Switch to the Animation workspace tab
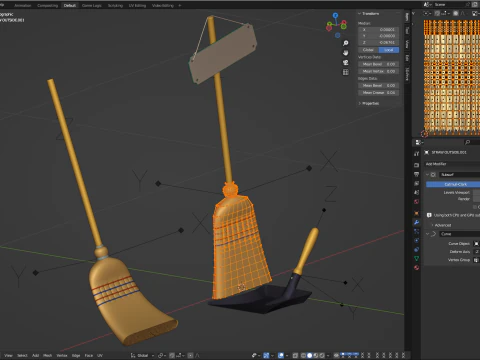Screen dimensions: 480x360 [x=22, y=5]
